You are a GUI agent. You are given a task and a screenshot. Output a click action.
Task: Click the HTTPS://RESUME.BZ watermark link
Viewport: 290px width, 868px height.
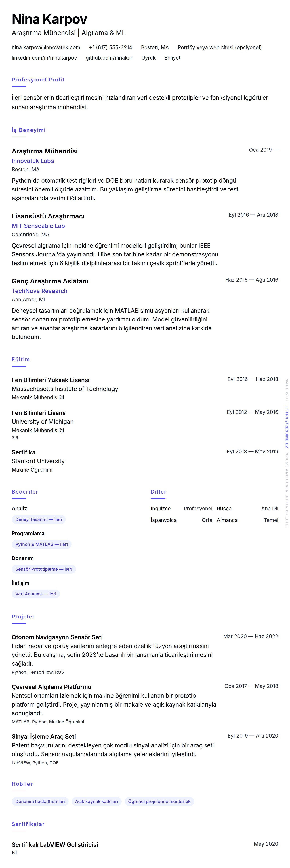click(287, 427)
